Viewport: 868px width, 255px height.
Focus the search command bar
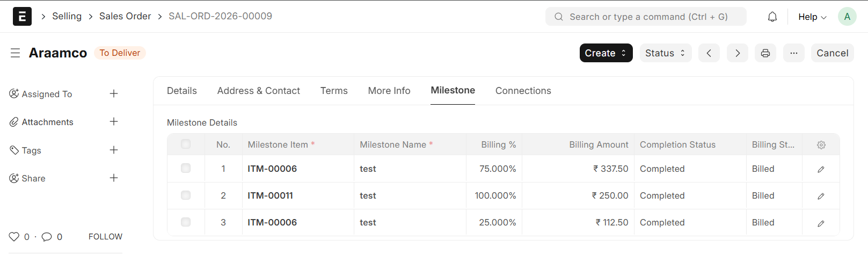pyautogui.click(x=646, y=17)
